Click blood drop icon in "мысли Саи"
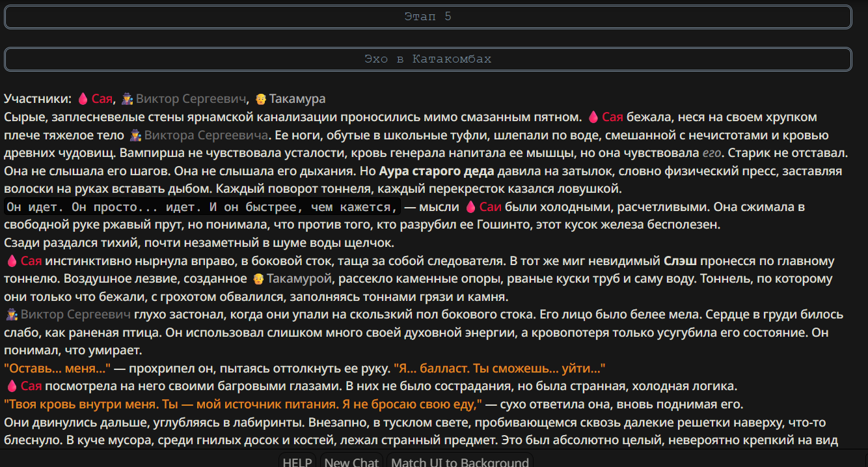868x467 pixels. pos(471,207)
